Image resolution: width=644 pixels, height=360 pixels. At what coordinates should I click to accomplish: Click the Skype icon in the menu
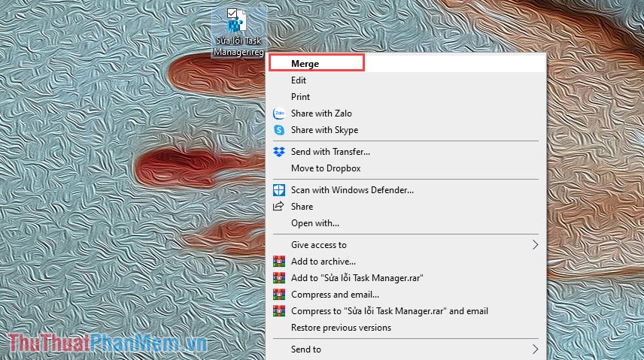279,130
